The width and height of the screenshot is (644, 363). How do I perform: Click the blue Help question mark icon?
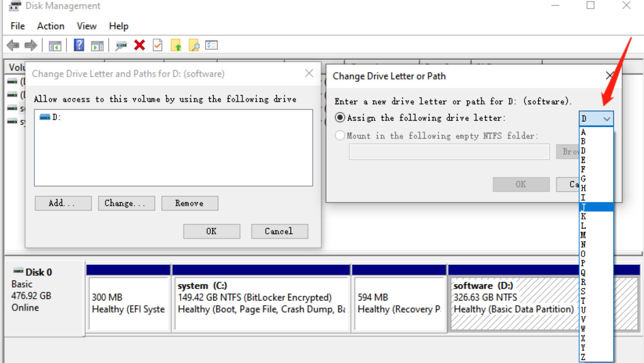point(79,46)
